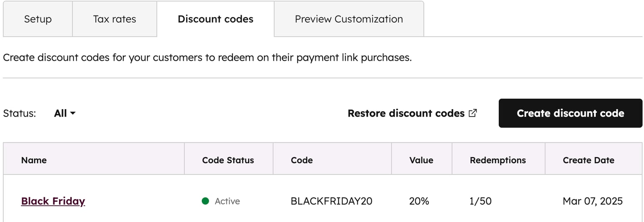Select the Discount codes tab
Viewport: 644px width, 222px height.
(x=215, y=19)
